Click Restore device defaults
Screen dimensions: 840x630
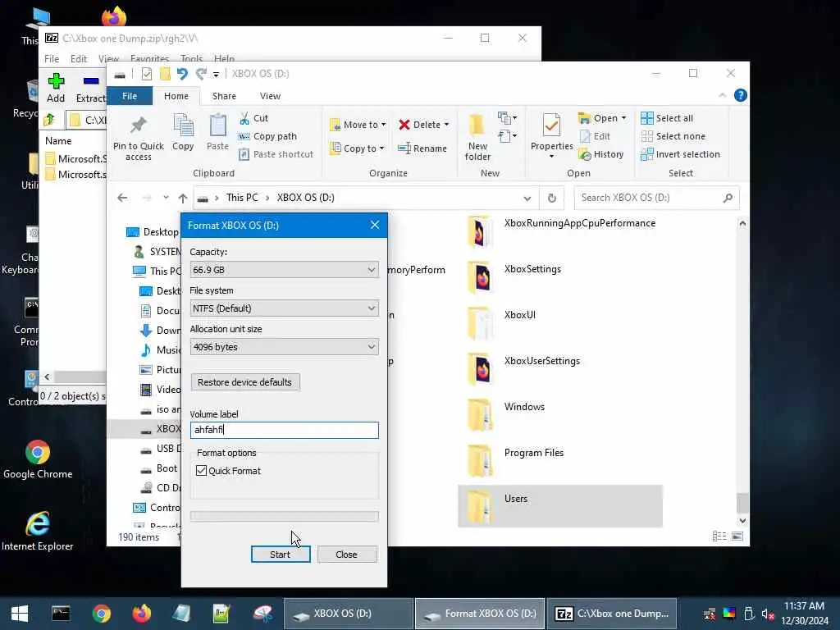[x=244, y=382]
